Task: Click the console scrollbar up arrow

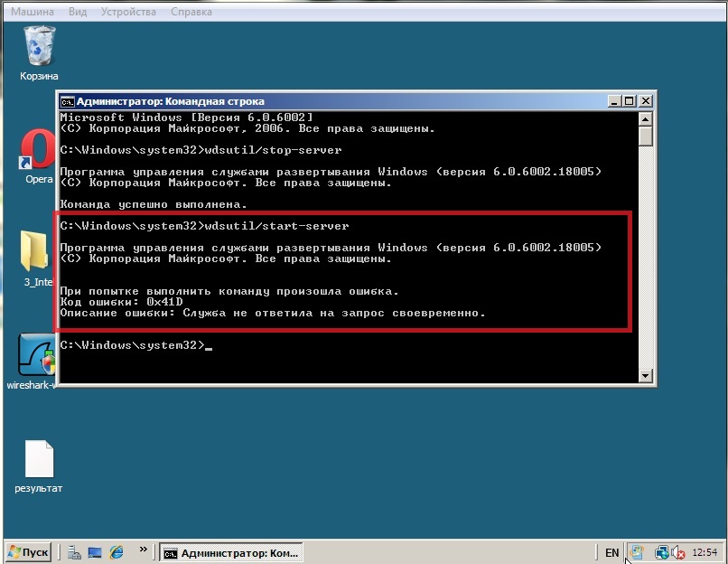Action: 646,119
